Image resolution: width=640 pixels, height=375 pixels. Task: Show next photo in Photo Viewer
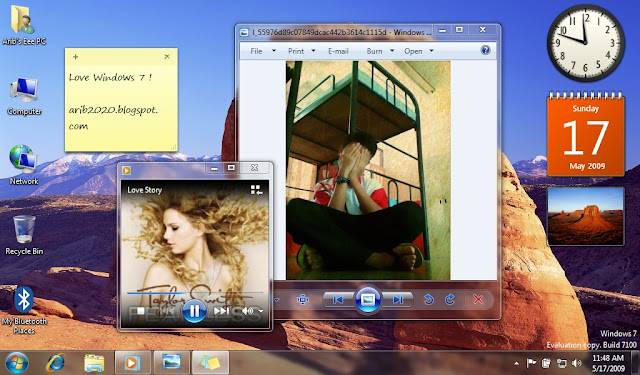(x=398, y=300)
